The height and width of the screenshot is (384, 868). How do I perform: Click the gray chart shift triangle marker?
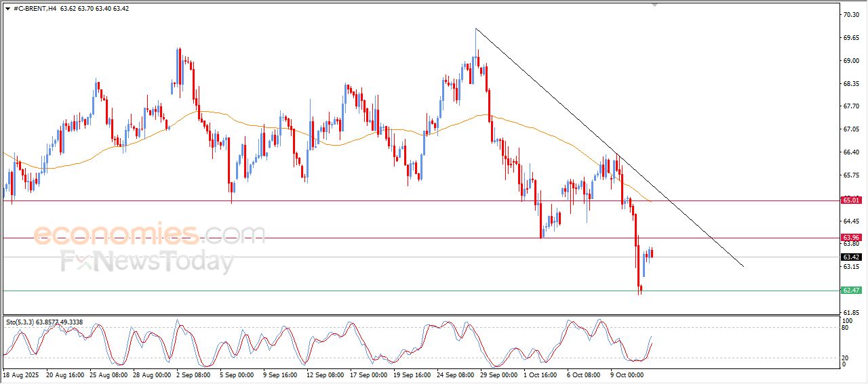click(654, 5)
